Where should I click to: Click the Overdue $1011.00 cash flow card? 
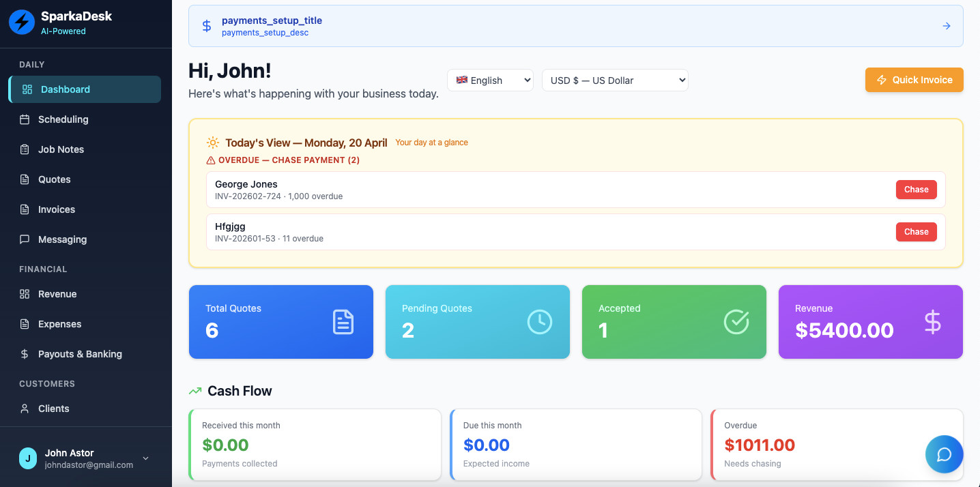tap(837, 445)
